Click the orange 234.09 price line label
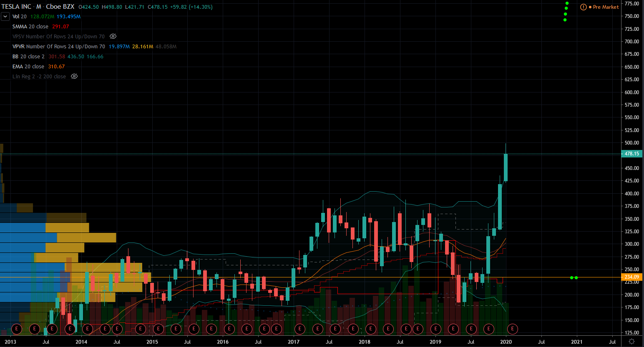The width and height of the screenshot is (644, 347). (x=632, y=277)
